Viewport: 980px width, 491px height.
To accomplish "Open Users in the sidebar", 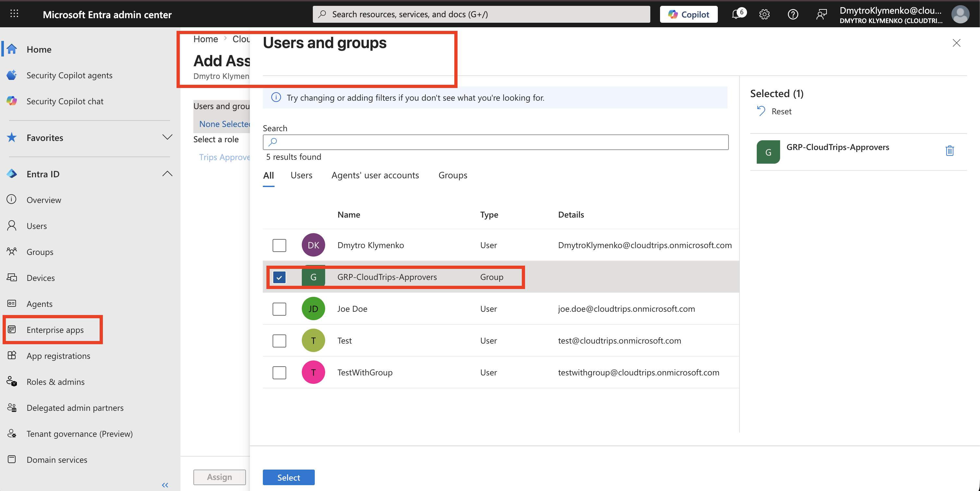I will (x=37, y=226).
